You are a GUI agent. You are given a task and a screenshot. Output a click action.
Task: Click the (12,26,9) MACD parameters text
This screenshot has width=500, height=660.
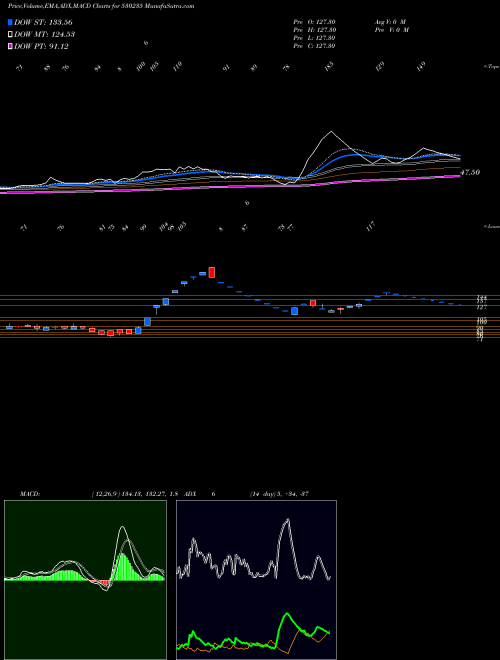(x=137, y=494)
